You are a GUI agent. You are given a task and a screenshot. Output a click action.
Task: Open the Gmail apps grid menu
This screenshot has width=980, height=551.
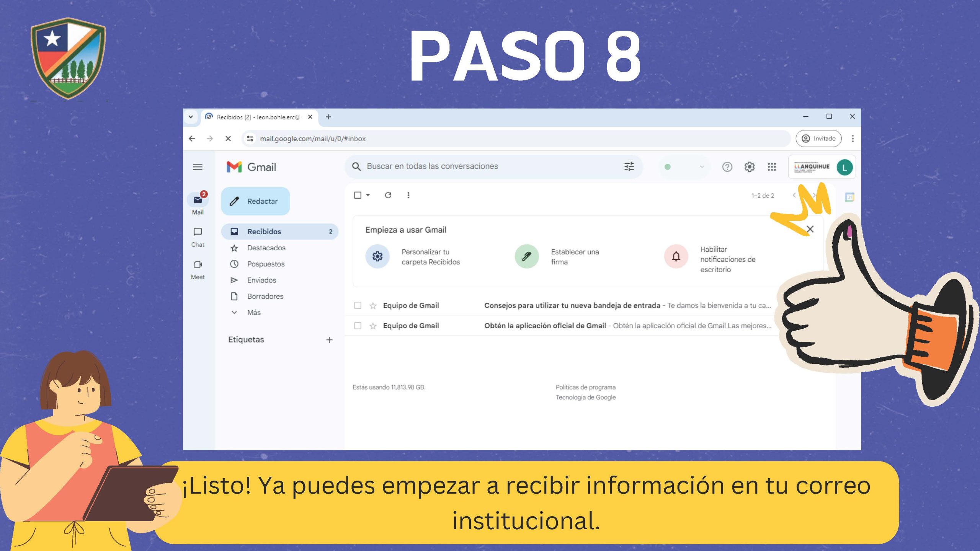click(772, 166)
